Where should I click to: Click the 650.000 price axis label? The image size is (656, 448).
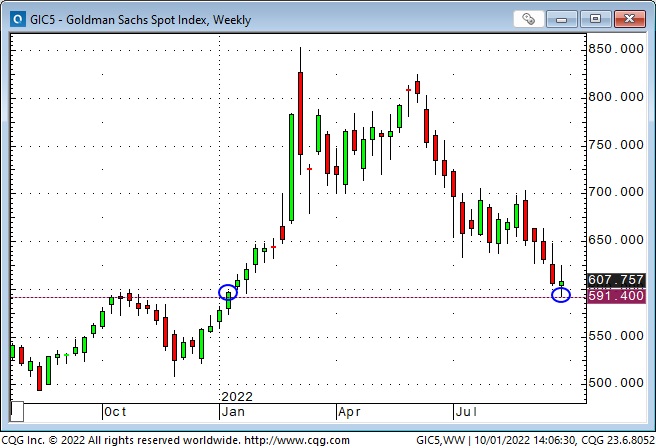coord(616,240)
